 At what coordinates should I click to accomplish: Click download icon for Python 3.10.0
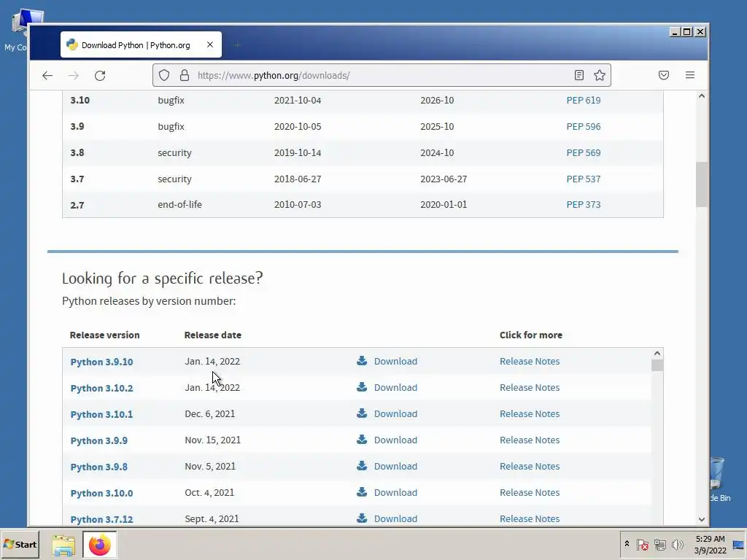pos(362,492)
